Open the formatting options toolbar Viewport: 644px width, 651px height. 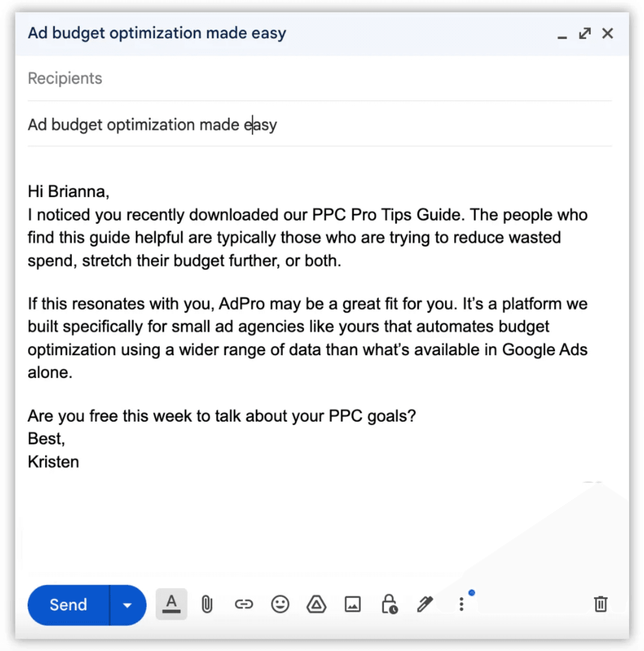click(171, 604)
